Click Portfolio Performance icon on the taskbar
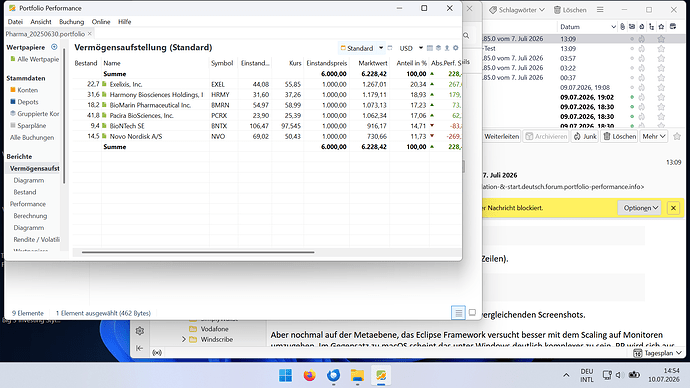Image resolution: width=690 pixels, height=388 pixels. pos(381,375)
